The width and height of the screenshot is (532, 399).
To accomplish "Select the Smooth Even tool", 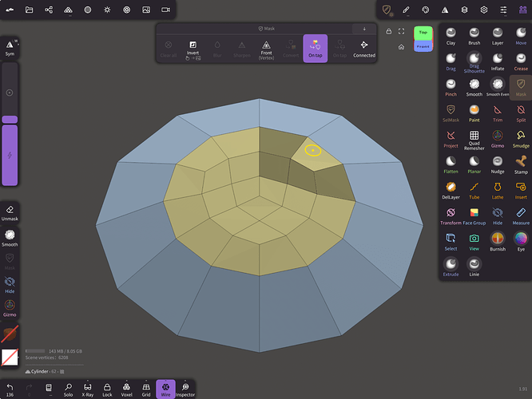I will click(x=498, y=88).
